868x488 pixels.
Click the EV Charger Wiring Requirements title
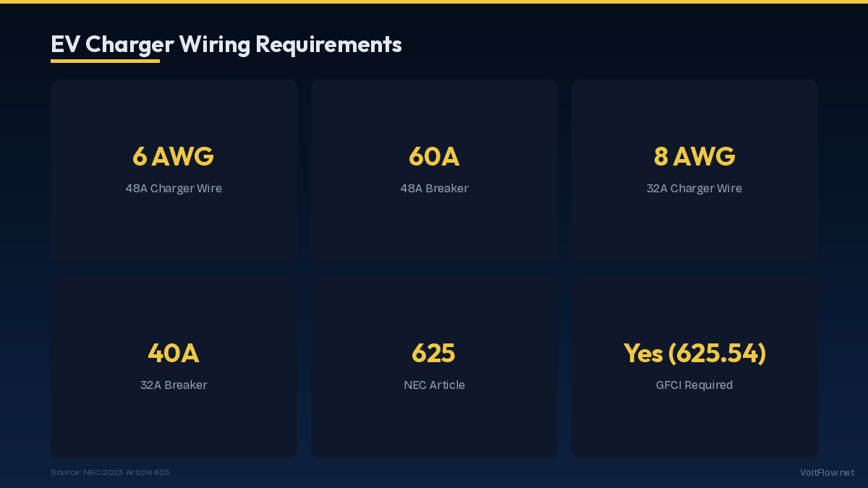[226, 44]
